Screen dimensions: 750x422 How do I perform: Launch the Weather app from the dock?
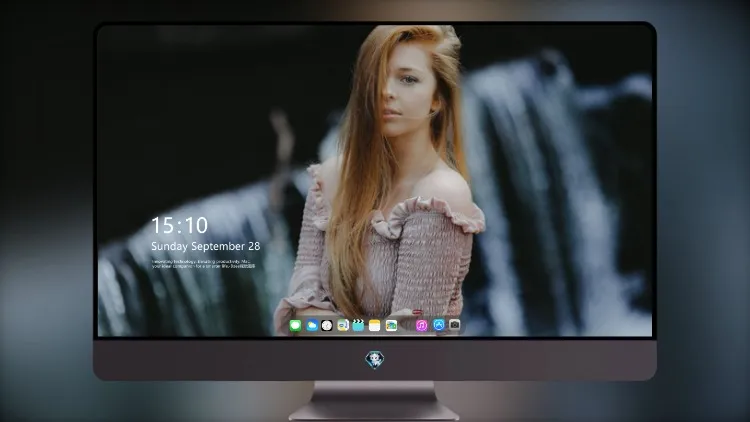[x=311, y=326]
